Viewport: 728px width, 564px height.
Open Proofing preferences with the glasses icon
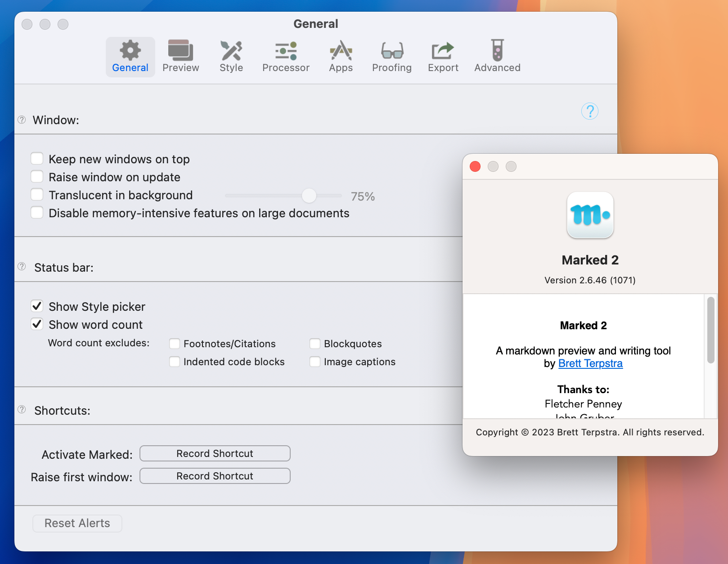[x=392, y=57]
